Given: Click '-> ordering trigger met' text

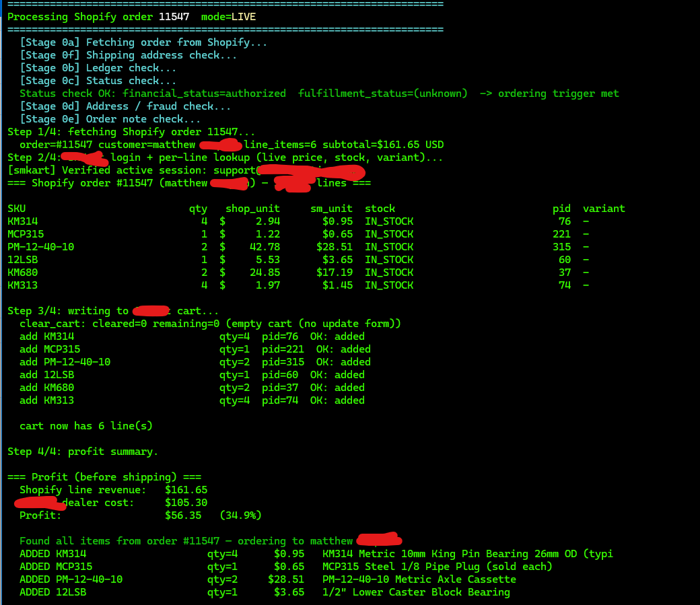Looking at the screenshot, I should point(549,94).
